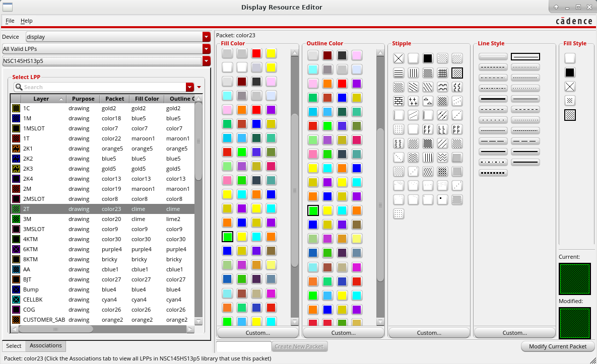Select the SS letter stipple pattern
Image resolution: width=597 pixels, height=364 pixels.
[x=399, y=143]
